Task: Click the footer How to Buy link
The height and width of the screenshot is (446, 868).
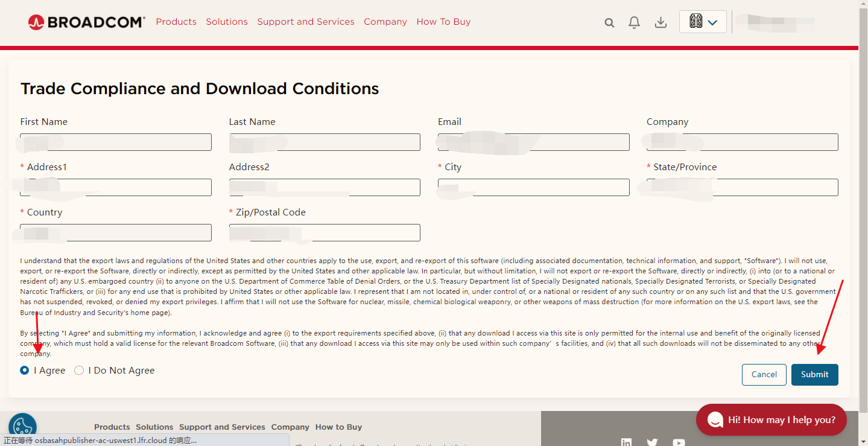Action: tap(338, 427)
